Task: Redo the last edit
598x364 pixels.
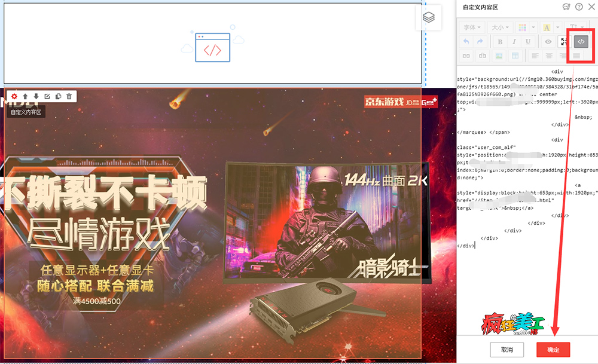Action: [x=480, y=42]
